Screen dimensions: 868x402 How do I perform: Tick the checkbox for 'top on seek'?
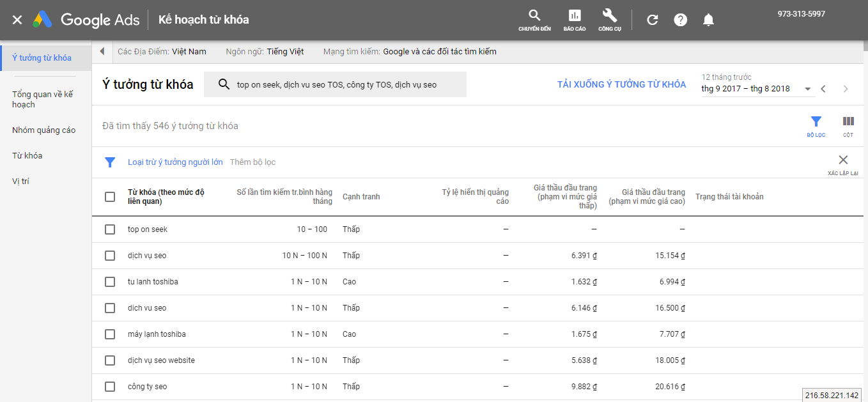click(x=110, y=229)
